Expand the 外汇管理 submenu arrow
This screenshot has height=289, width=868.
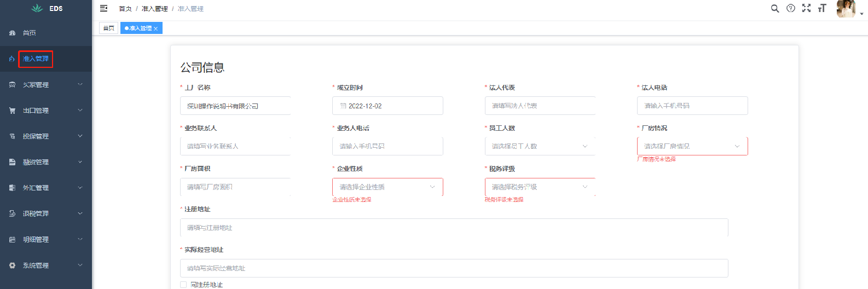pyautogui.click(x=80, y=188)
